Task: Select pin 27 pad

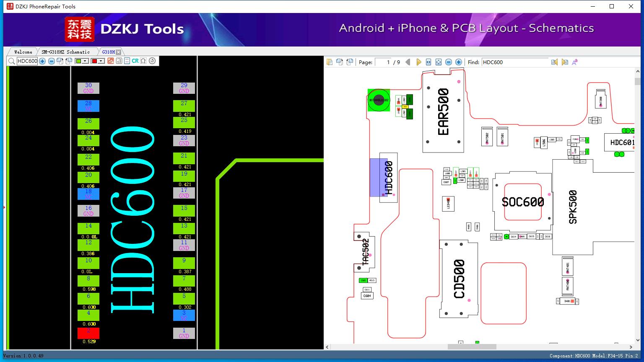Action: (x=184, y=106)
